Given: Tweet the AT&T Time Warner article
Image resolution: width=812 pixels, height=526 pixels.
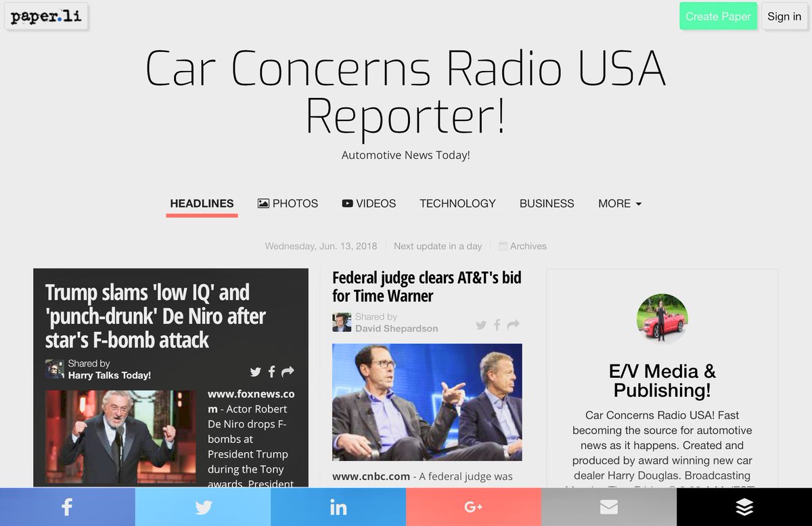Looking at the screenshot, I should click(481, 325).
